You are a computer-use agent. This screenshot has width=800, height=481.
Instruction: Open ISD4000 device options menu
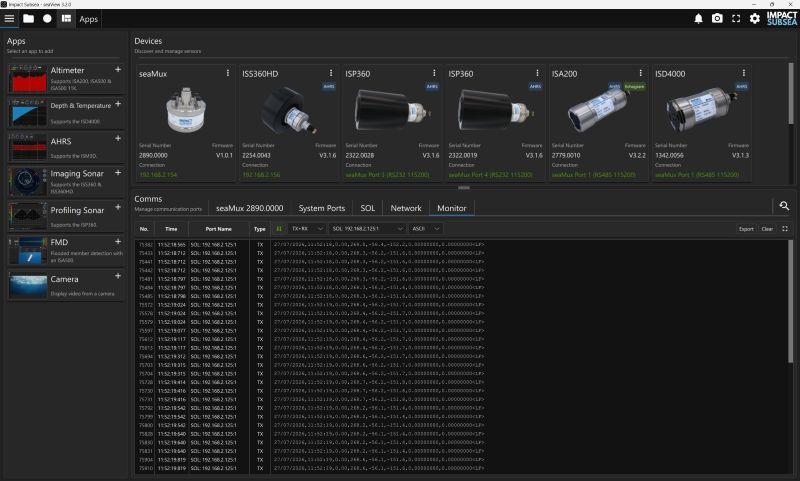(744, 73)
